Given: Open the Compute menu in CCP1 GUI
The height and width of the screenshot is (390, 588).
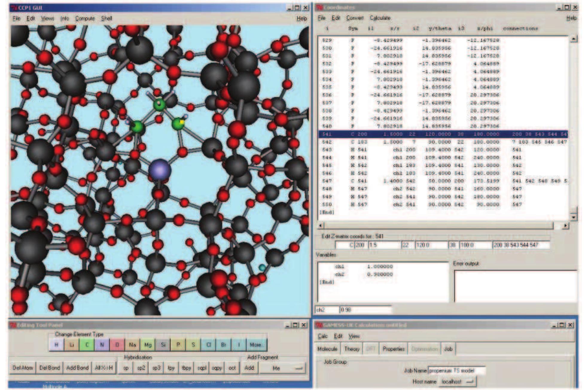Looking at the screenshot, I should click(85, 19).
